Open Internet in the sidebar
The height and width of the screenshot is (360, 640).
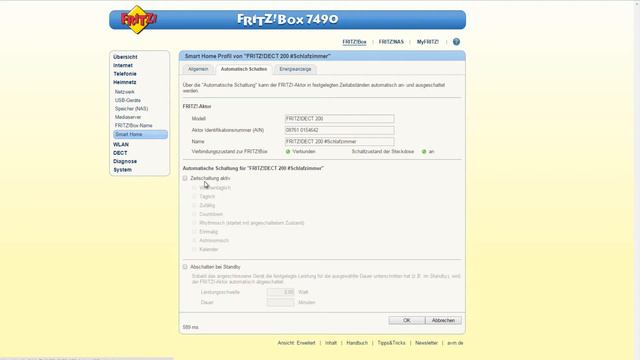[123, 65]
